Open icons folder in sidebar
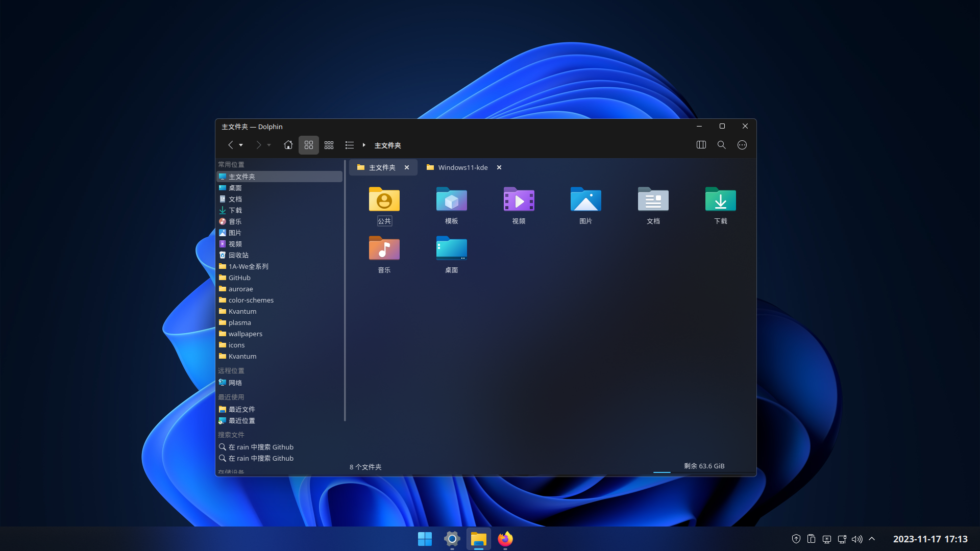 (x=279, y=345)
